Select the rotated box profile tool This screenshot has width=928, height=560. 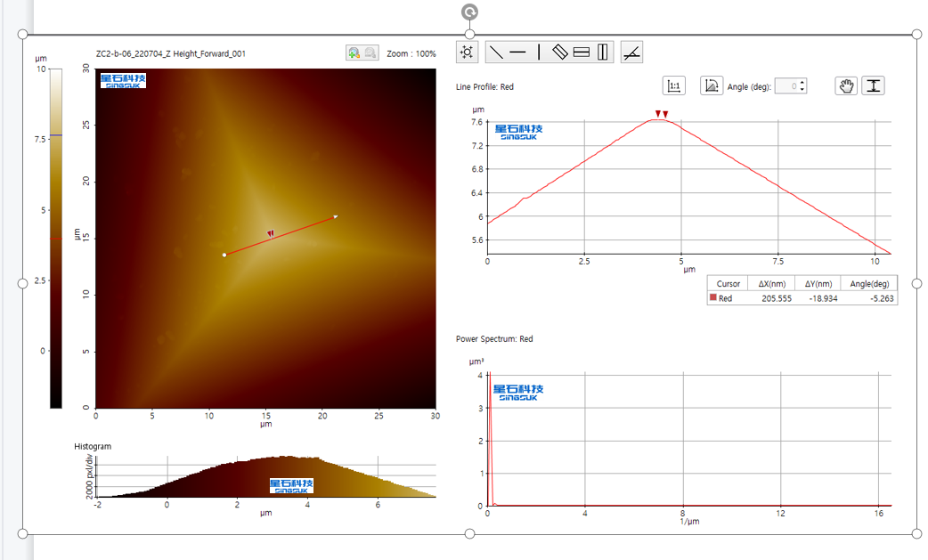[560, 52]
